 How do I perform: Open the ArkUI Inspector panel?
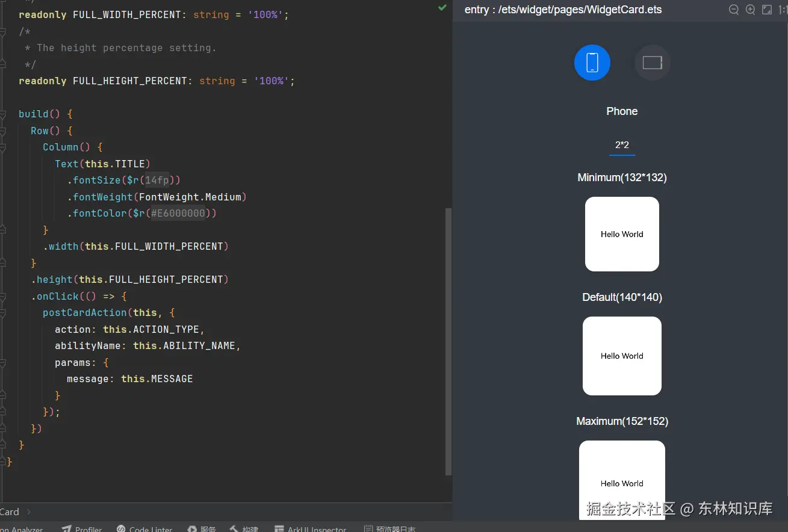point(310,528)
